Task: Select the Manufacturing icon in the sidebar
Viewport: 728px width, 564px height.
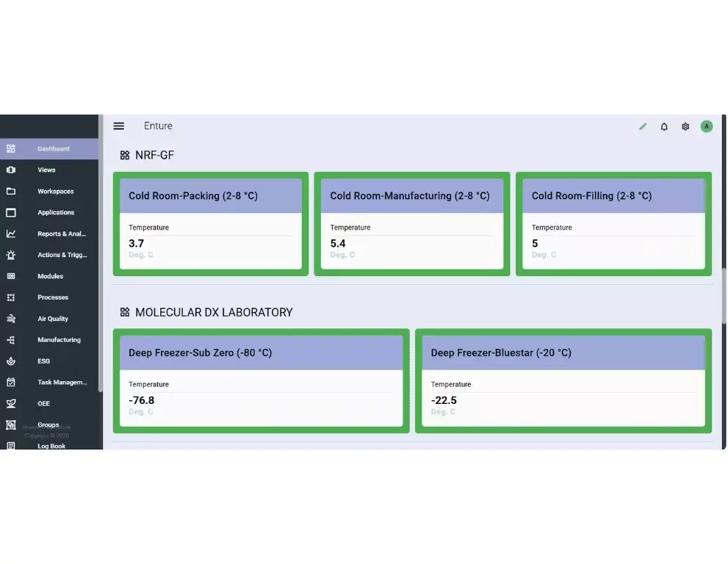Action: 10,340
